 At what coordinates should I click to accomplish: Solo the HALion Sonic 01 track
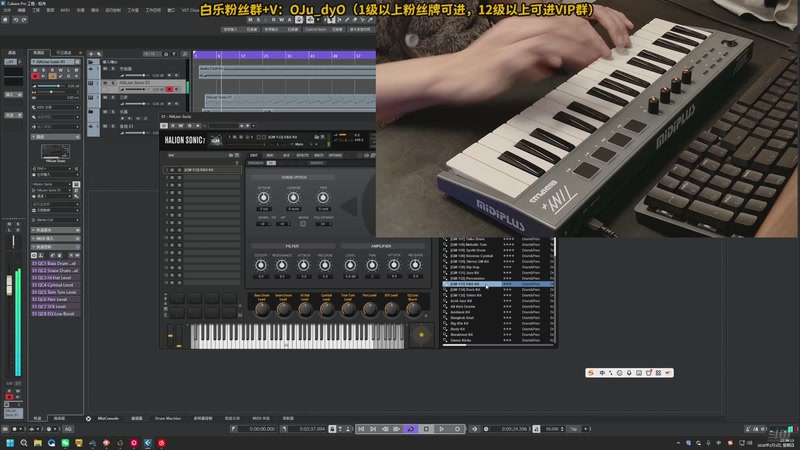[x=113, y=83]
